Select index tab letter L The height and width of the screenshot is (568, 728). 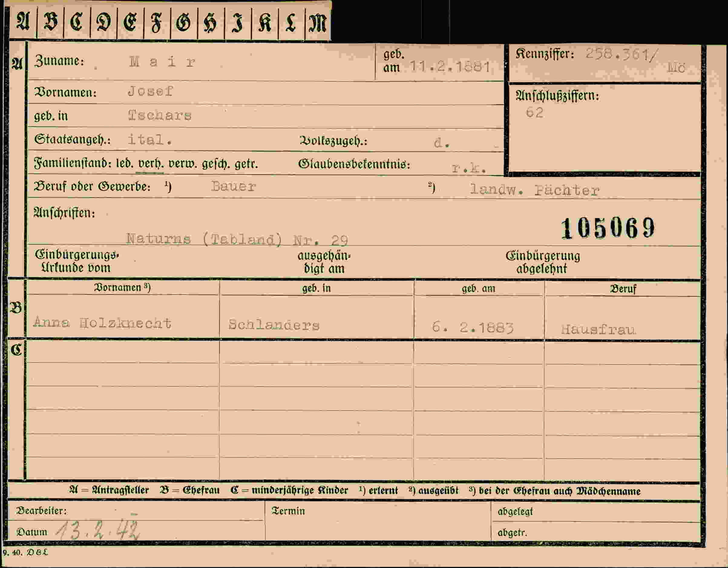coord(291,23)
